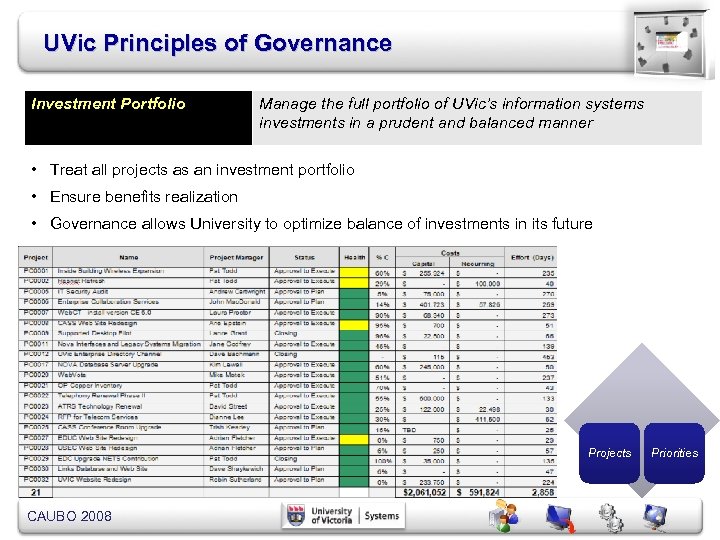Click the Projects tile
Viewport: 720px width, 540px height.
tap(609, 453)
